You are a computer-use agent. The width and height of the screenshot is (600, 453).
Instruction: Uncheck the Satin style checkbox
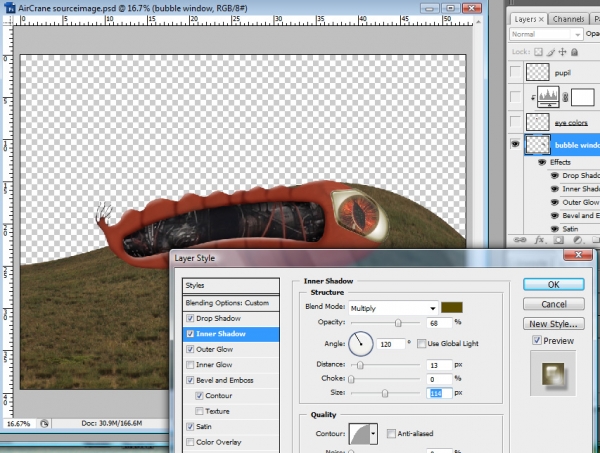pos(190,427)
